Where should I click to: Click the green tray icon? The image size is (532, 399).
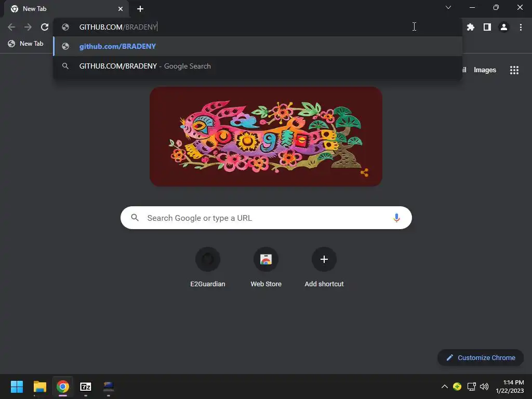(457, 387)
